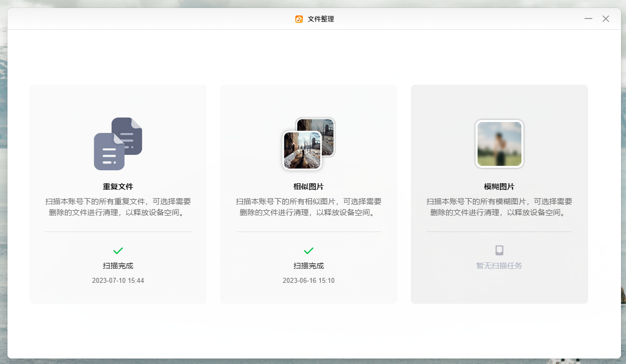
Task: Click the similar photos stacked thumbnail icon
Action: click(309, 144)
